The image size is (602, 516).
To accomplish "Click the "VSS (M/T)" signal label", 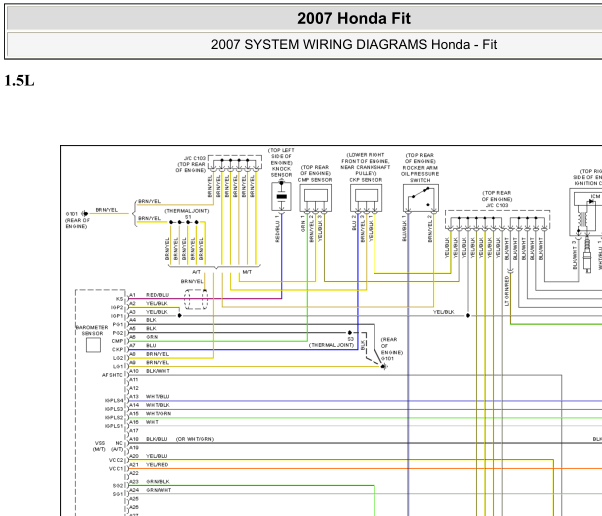I will coord(99,446).
